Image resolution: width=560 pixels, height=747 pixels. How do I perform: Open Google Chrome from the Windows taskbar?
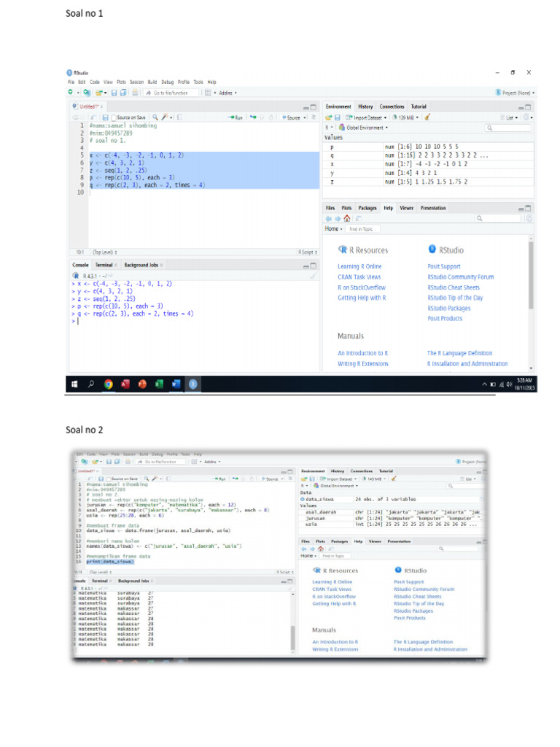[108, 384]
